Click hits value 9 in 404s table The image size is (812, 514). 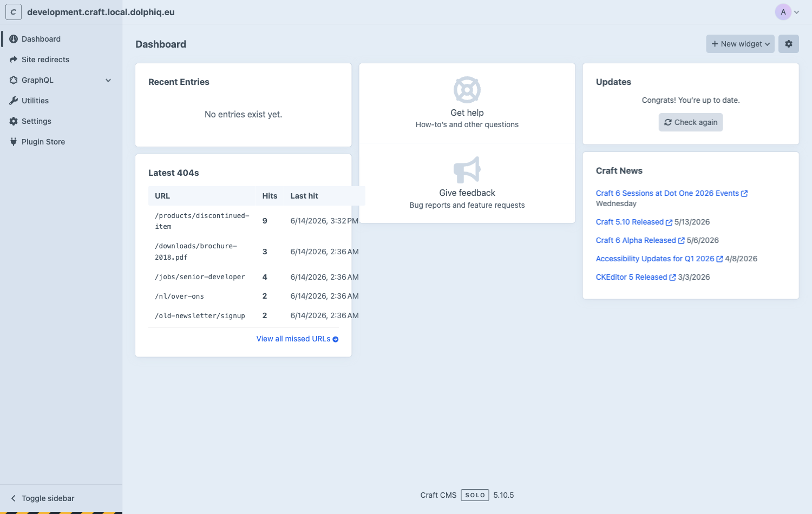click(x=265, y=221)
